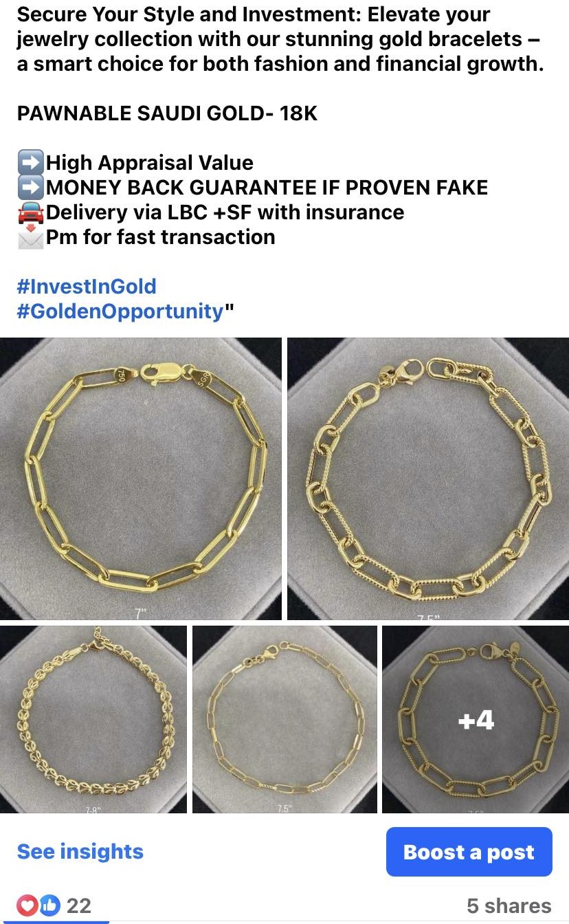Click the Boost a post button

coord(469,852)
